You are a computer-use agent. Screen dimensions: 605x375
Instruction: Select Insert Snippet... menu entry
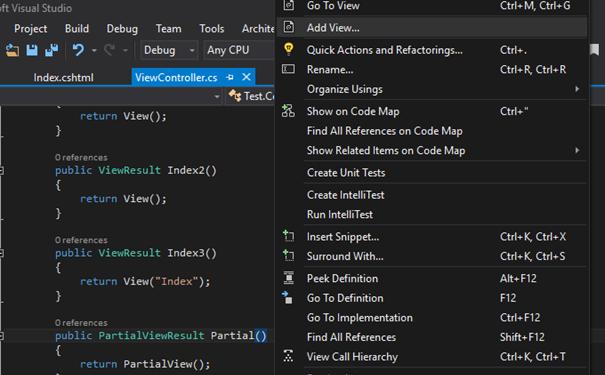(x=432, y=237)
